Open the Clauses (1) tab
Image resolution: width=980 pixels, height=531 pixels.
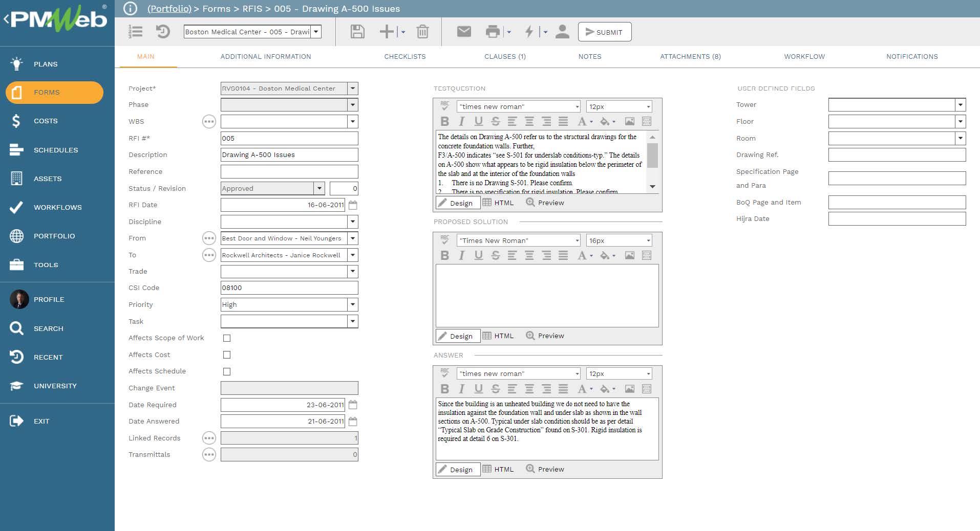(x=505, y=57)
